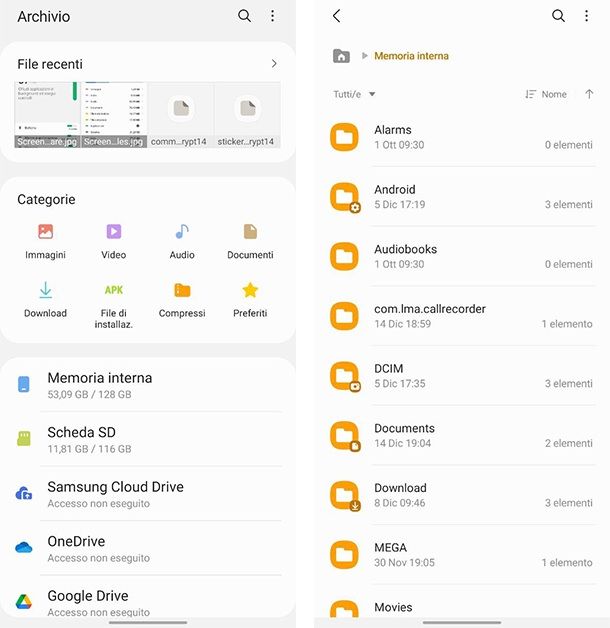The height and width of the screenshot is (628, 610).
Task: Change sort by Nome option
Action: point(546,95)
